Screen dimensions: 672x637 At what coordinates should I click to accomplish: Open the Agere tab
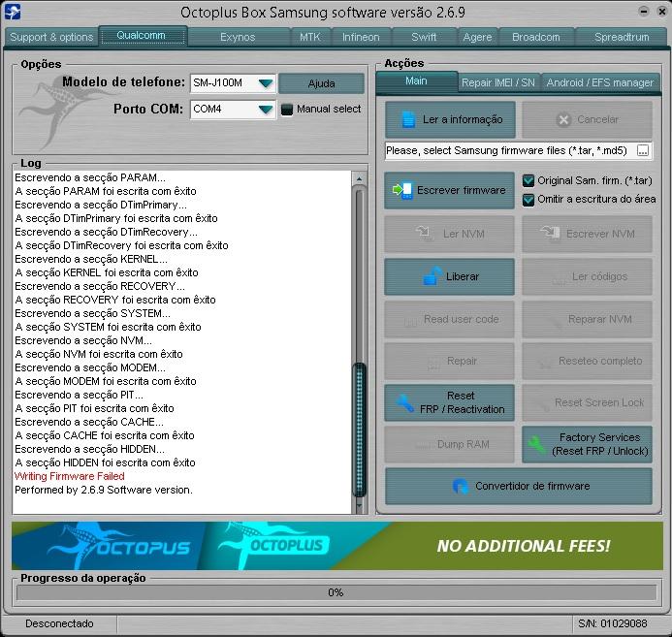[477, 37]
